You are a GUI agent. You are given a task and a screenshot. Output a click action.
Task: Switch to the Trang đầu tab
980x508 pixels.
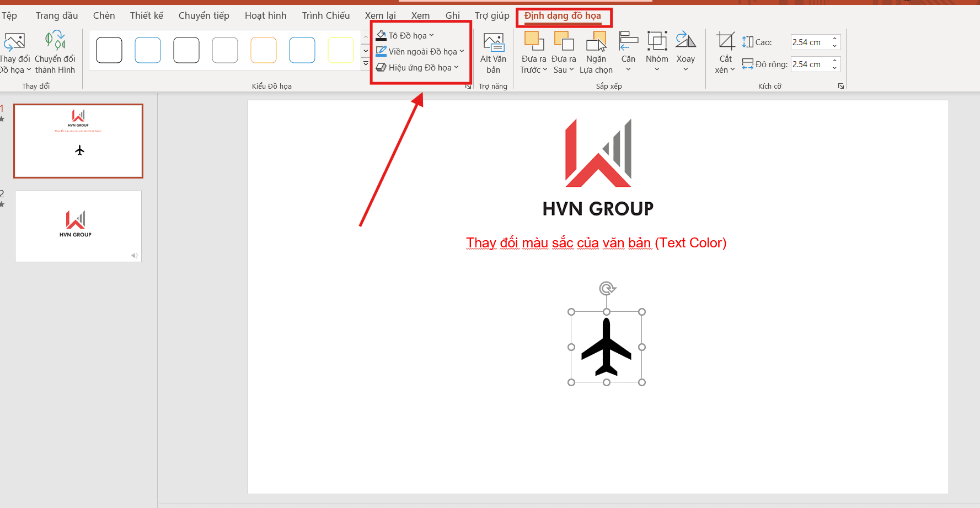(57, 15)
